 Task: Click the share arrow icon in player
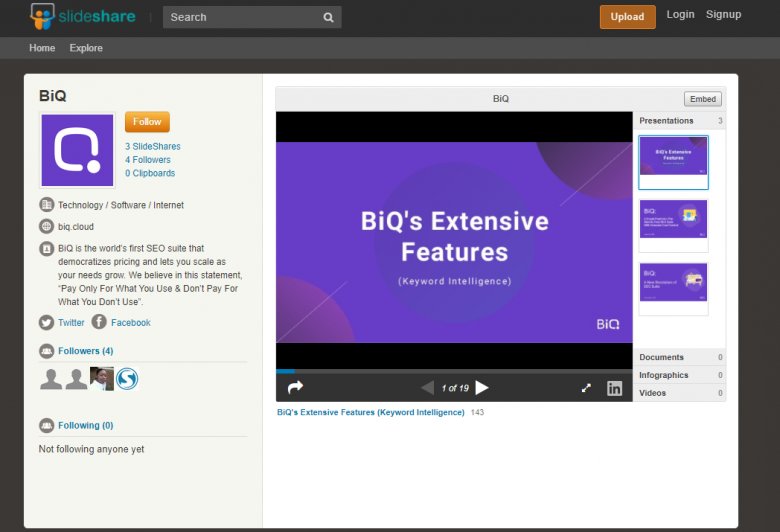pyautogui.click(x=295, y=387)
